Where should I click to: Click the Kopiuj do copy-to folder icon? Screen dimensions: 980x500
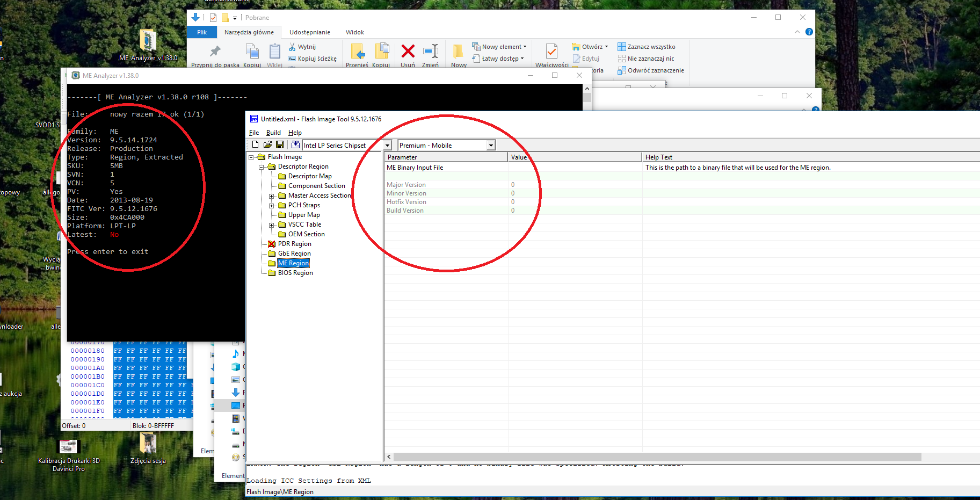tap(381, 51)
